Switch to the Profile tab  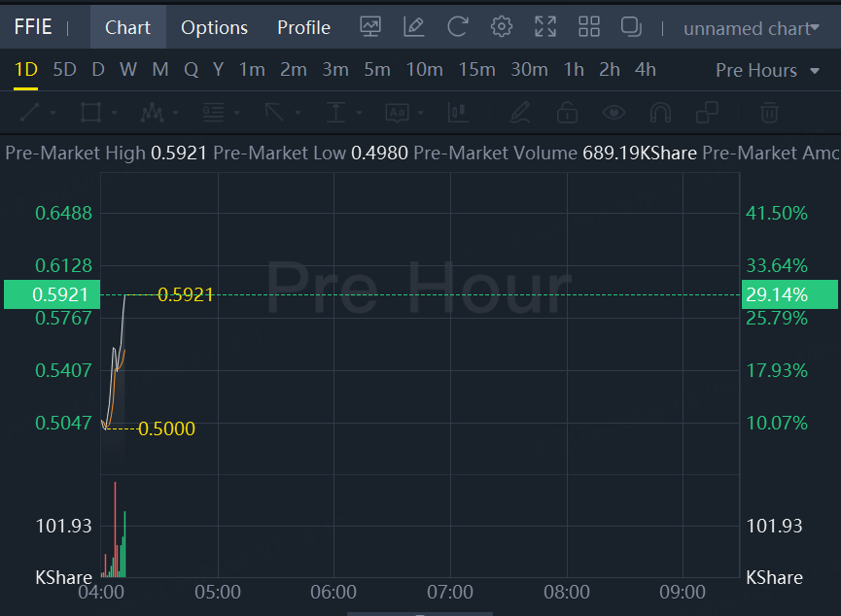pyautogui.click(x=303, y=27)
